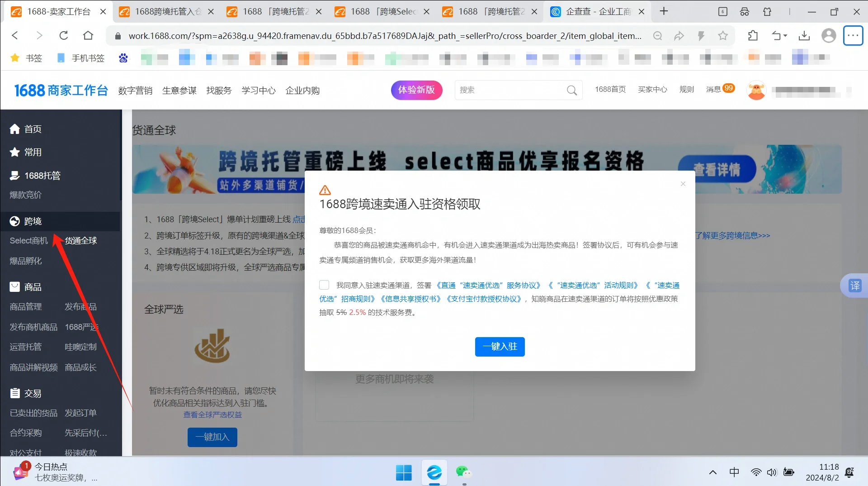Click the Baidu paw bookmark icon
Screen dimensions: 868x486
123,58
